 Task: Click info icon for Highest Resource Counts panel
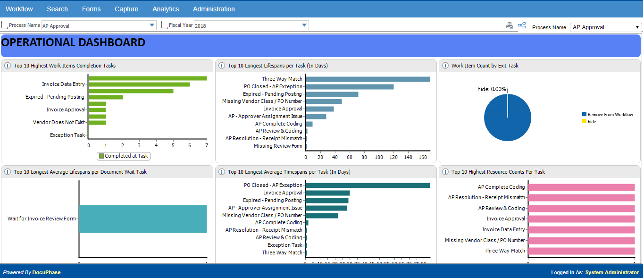coord(445,172)
